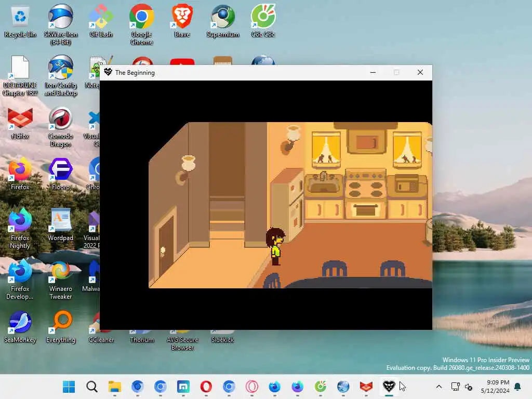The width and height of the screenshot is (532, 399).
Task: Select the Everything search desktop shortcut
Action: 61,327
